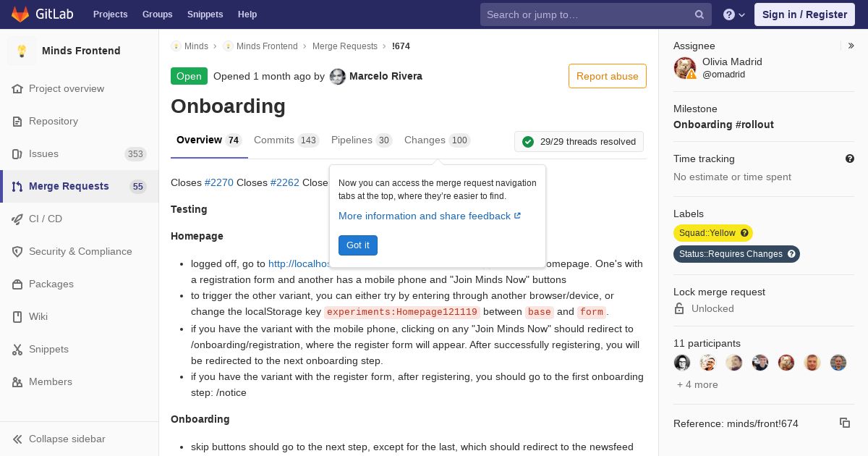Screen dimensions: 868x456
Task: Switch to Changes tab
Action: (x=438, y=140)
